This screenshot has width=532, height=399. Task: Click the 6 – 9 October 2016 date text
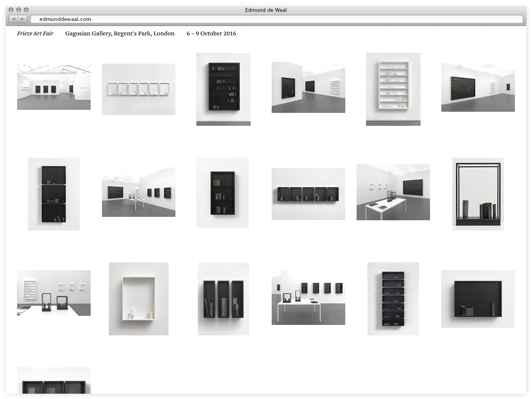[211, 33]
